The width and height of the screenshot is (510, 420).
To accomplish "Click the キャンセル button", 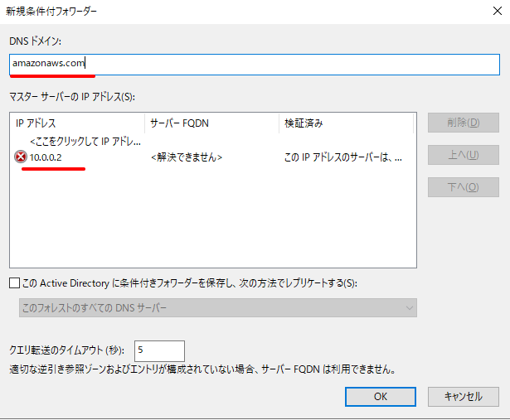I will (x=464, y=397).
